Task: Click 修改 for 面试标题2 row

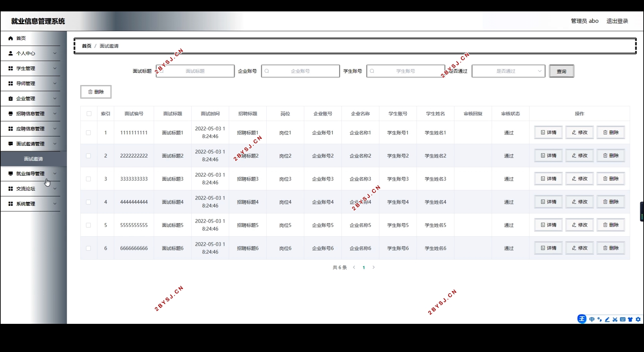Action: point(580,156)
